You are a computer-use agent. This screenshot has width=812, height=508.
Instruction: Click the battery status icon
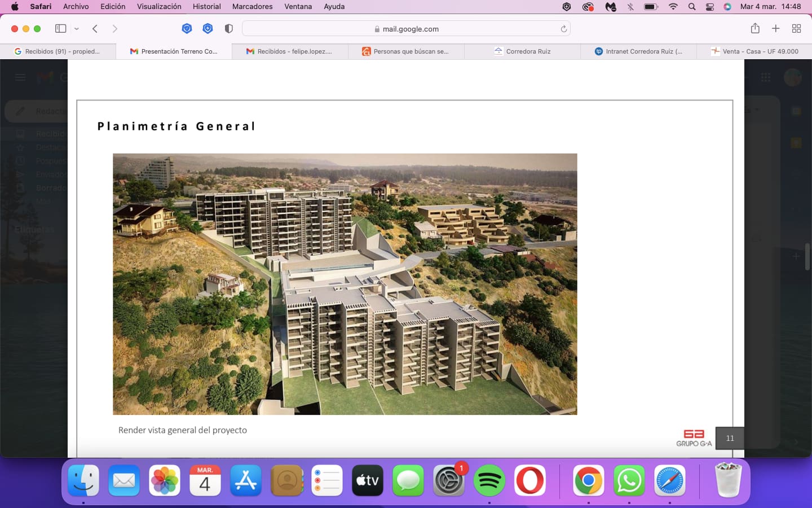click(x=651, y=7)
